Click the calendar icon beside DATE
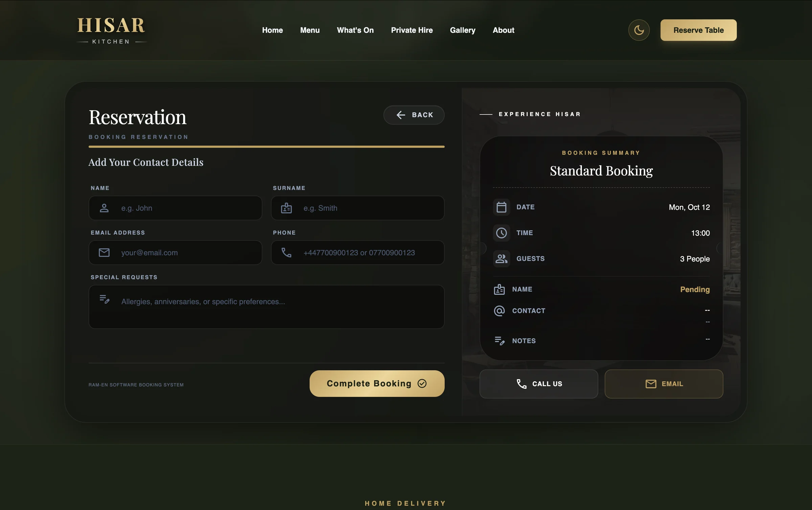This screenshot has height=510, width=812. pyautogui.click(x=501, y=207)
